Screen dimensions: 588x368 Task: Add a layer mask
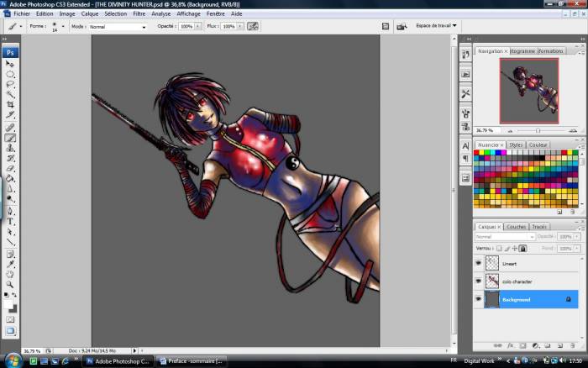point(522,345)
